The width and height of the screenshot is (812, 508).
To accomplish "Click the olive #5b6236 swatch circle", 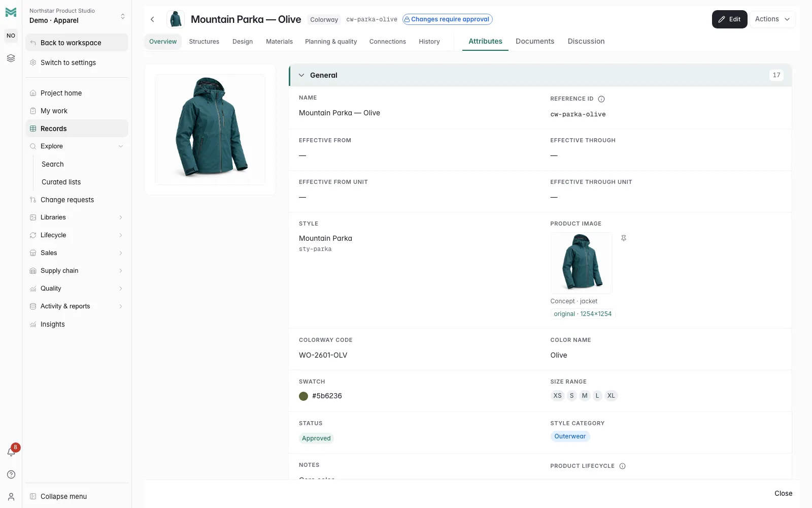I will (303, 396).
